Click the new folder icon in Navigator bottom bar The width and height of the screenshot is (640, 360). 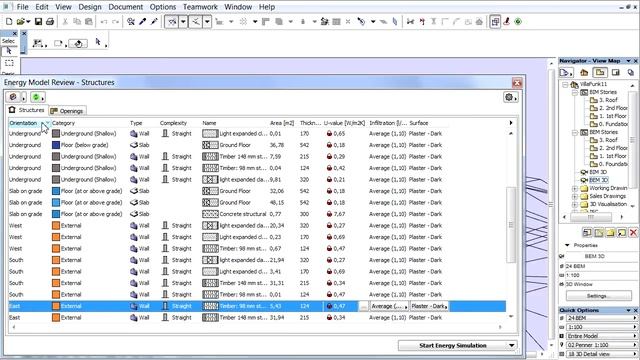[610, 233]
